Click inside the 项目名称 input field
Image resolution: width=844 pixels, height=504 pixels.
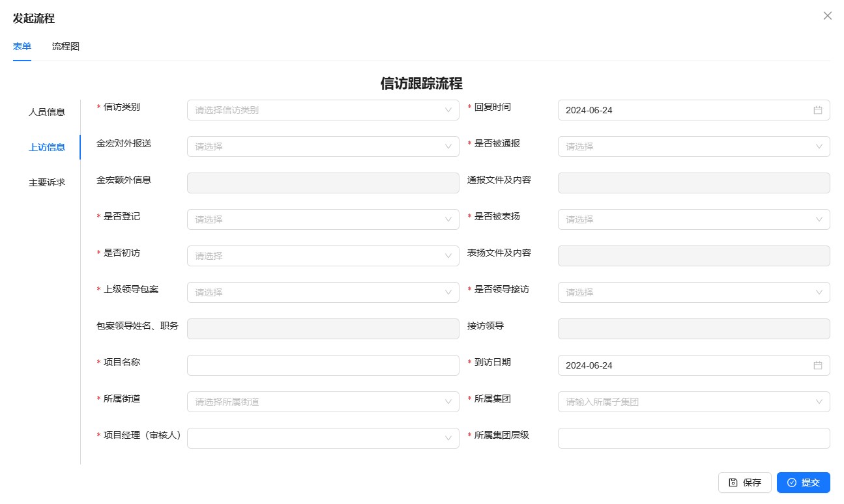pos(323,365)
